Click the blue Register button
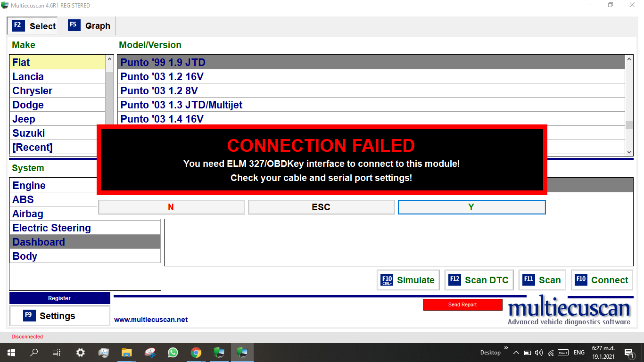 tap(59, 298)
